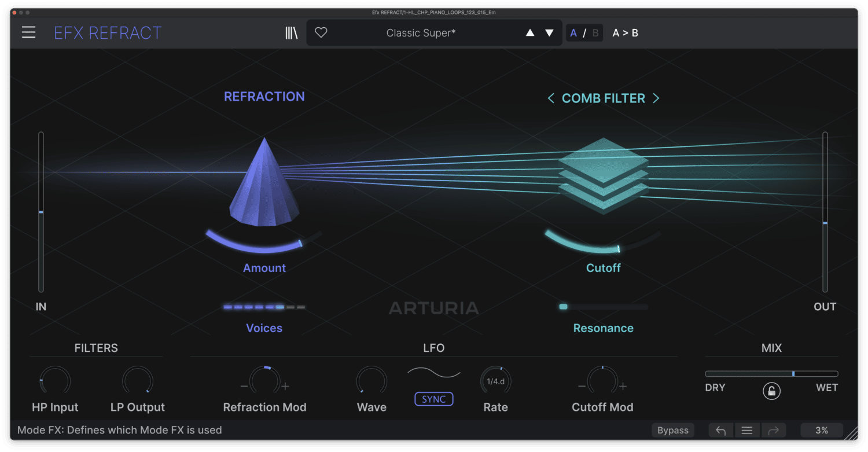The image size is (868, 452).
Task: Switch to preset slot B
Action: (x=595, y=33)
